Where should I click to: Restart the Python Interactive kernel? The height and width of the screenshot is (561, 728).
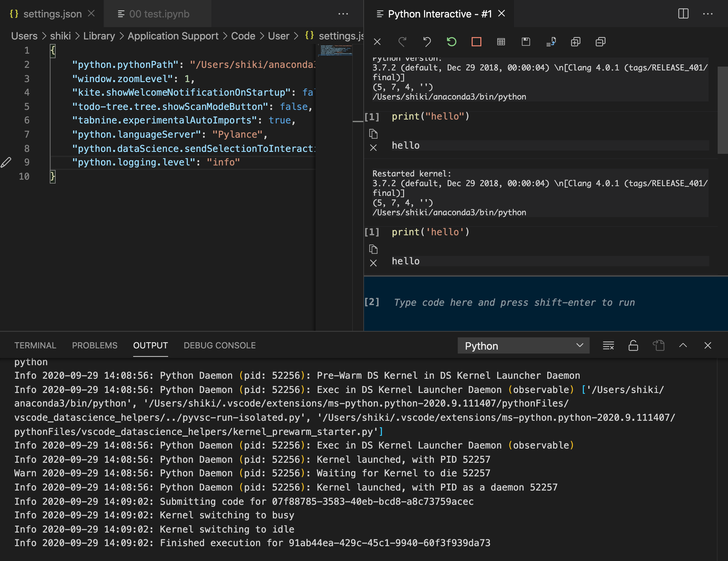[451, 42]
